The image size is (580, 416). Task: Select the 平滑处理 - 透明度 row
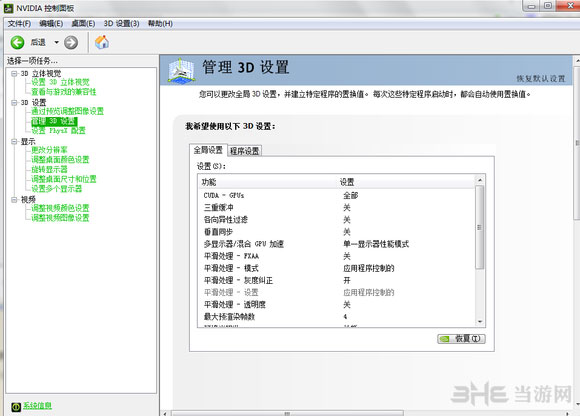337,305
